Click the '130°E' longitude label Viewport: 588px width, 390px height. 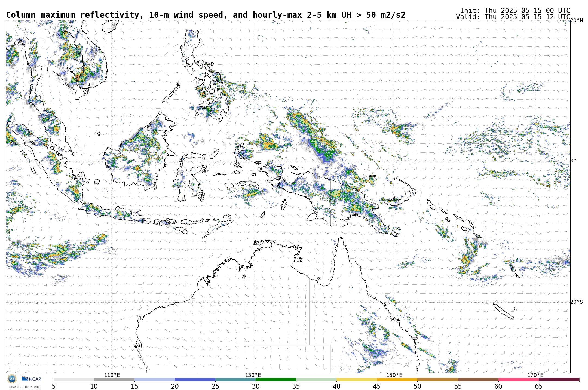click(253, 375)
